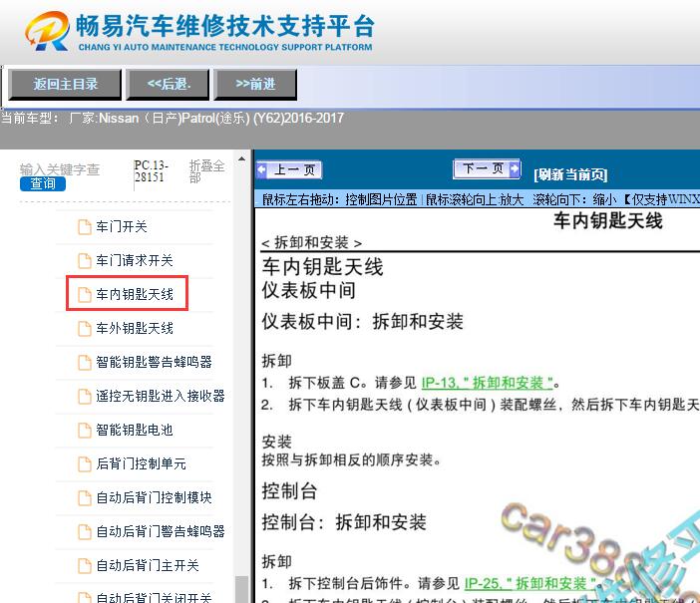Click the 返回主目录 button
Image resolution: width=700 pixels, height=603 pixels.
[65, 84]
